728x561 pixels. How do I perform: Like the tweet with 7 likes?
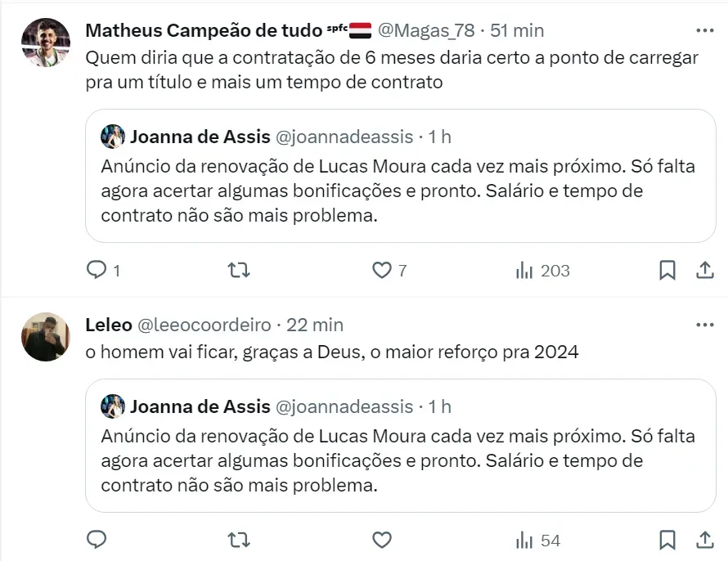pos(381,270)
